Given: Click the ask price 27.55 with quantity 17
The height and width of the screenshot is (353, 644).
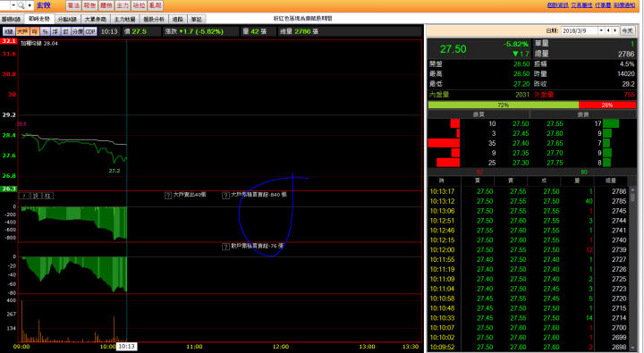Looking at the screenshot, I should 555,123.
